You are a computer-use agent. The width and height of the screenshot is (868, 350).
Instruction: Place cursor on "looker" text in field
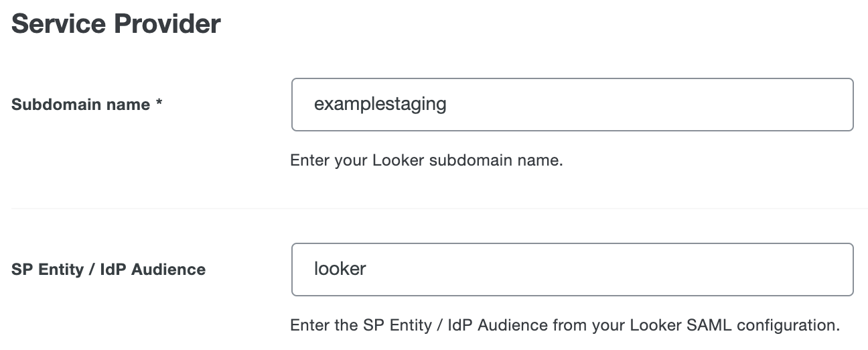tap(340, 269)
